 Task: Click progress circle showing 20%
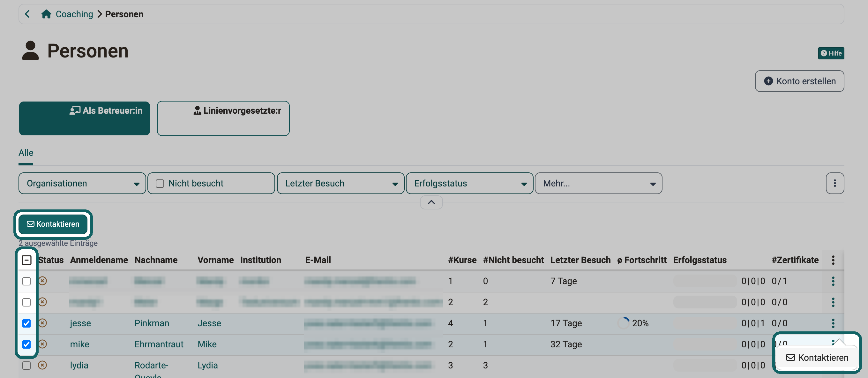623,323
